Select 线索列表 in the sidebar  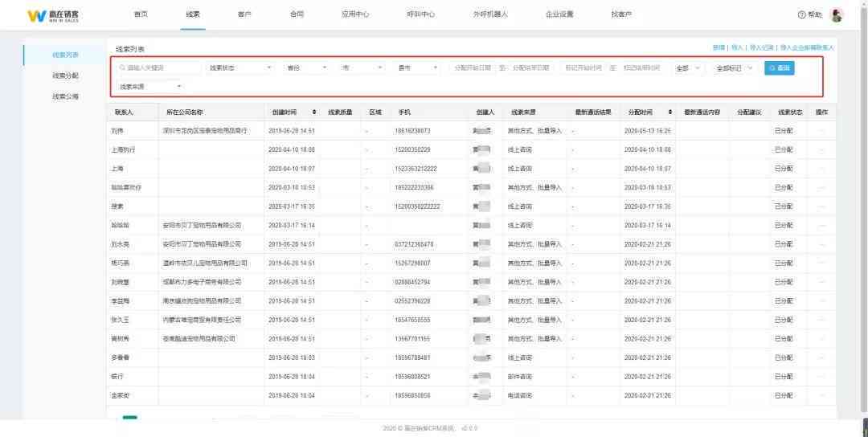(65, 55)
